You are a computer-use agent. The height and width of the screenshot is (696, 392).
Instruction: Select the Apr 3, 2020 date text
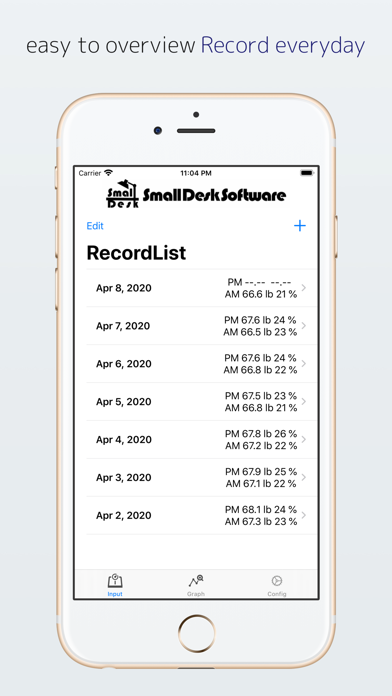click(x=123, y=478)
